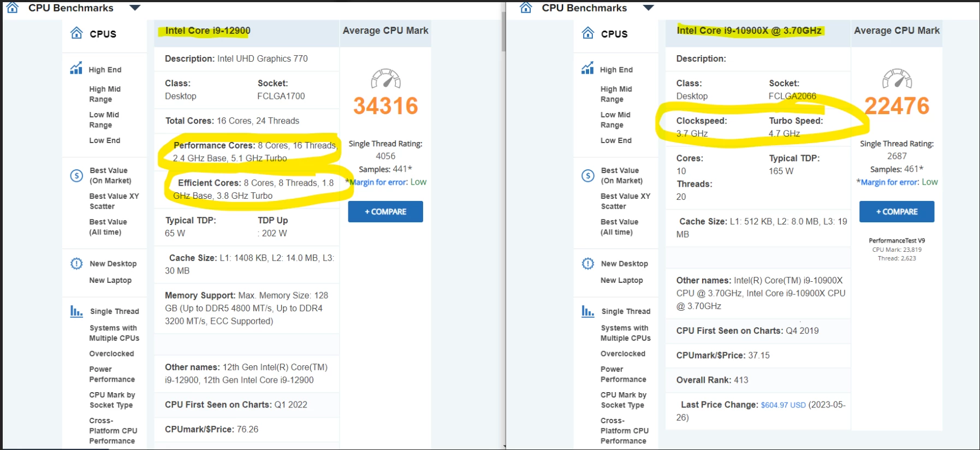
Task: Open High Mid Range in right sidebar
Action: [616, 94]
